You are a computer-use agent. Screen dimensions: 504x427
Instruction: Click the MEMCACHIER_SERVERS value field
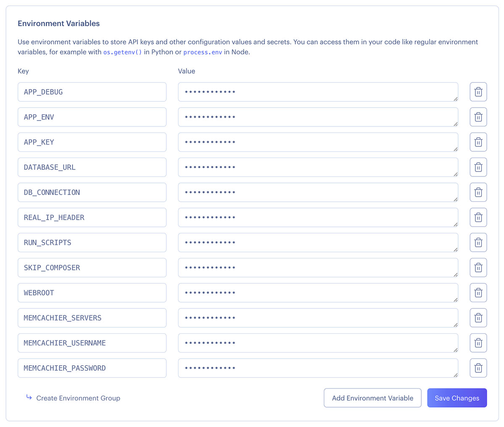[x=318, y=318]
